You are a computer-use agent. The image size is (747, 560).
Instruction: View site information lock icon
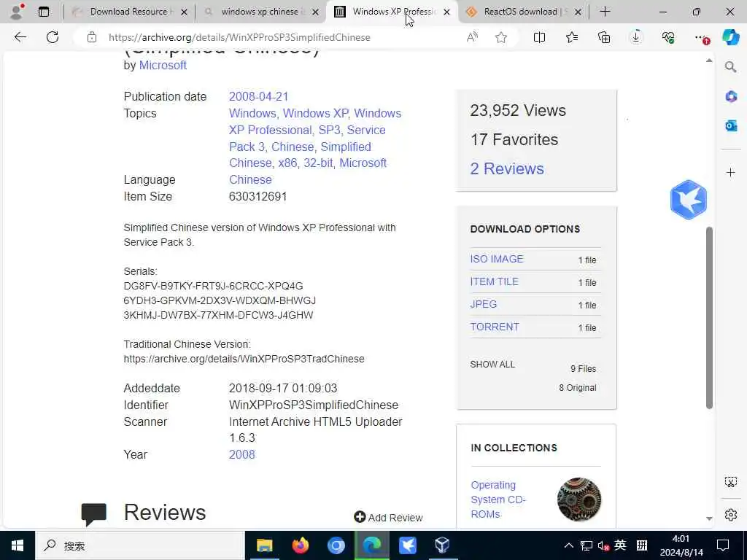tap(92, 37)
